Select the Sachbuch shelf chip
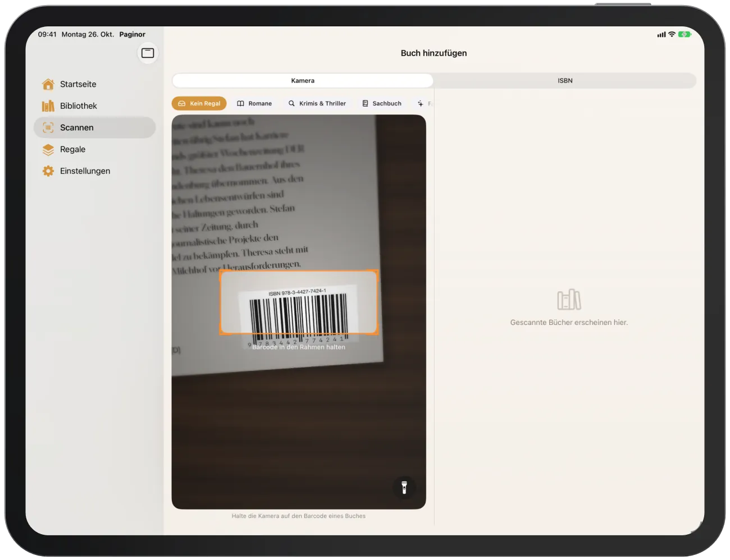 pyautogui.click(x=382, y=103)
